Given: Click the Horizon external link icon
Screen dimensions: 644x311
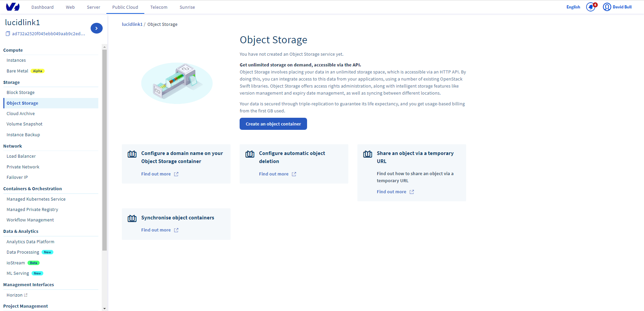Looking at the screenshot, I should pyautogui.click(x=26, y=295).
